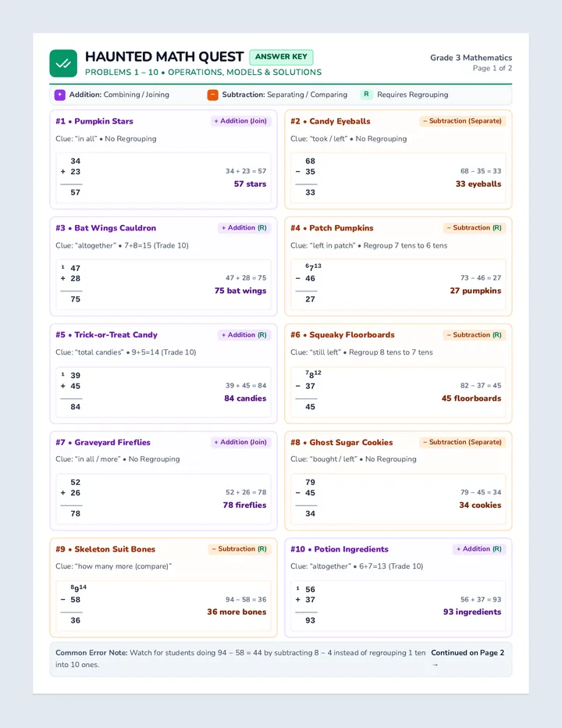This screenshot has width=562, height=728.
Task: Click the equation 94 – 58 = 36
Action: pos(246,600)
